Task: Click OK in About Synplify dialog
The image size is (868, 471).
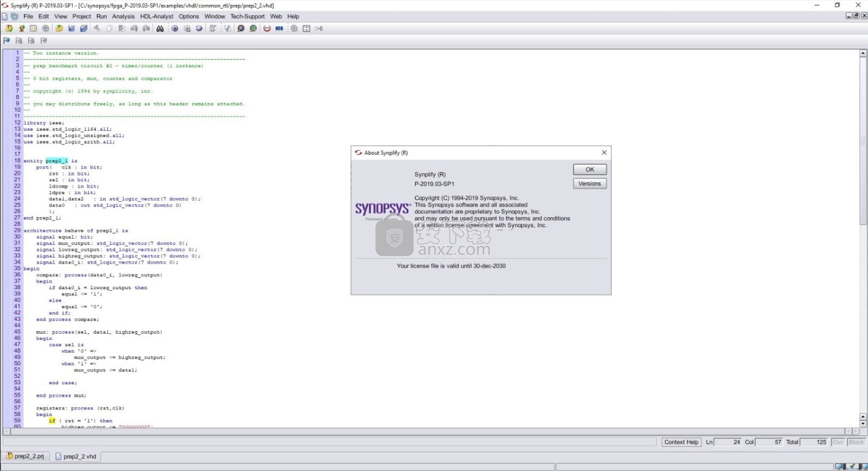Action: point(590,169)
